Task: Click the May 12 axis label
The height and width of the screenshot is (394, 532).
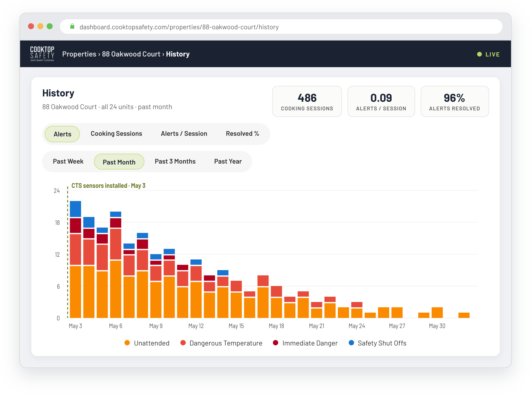Action: [x=196, y=326]
